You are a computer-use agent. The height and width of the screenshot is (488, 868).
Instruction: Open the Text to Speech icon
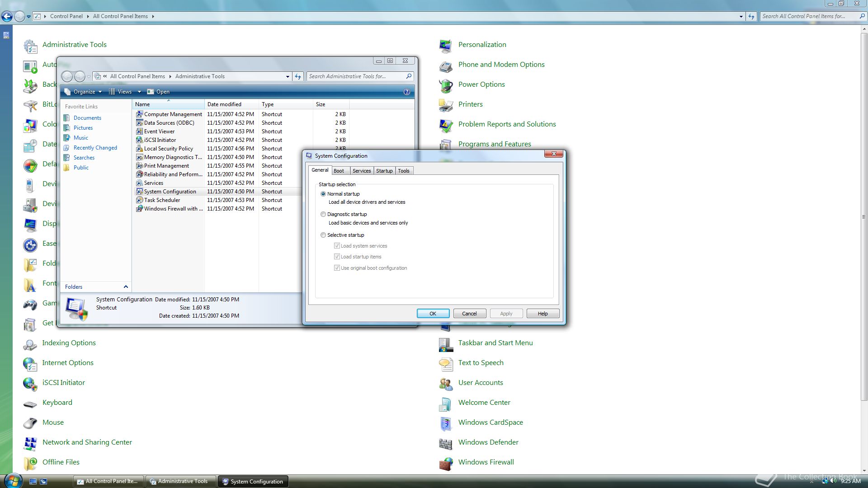tap(446, 364)
